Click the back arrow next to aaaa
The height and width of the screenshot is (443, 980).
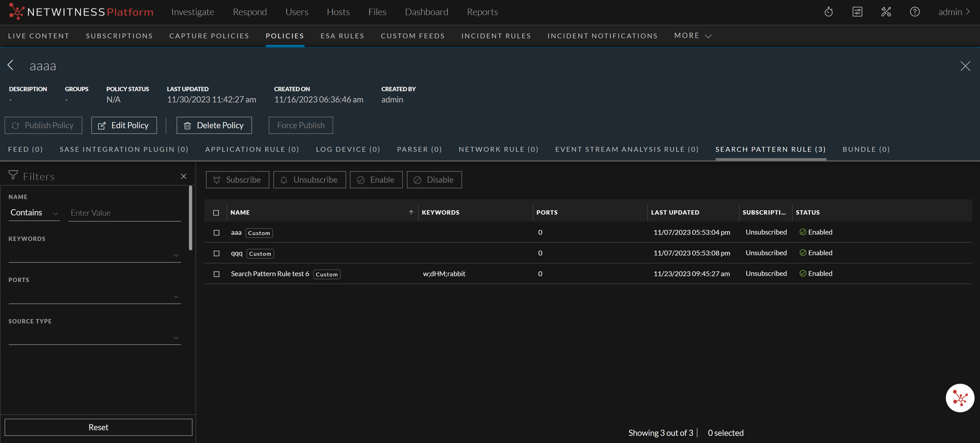(11, 65)
